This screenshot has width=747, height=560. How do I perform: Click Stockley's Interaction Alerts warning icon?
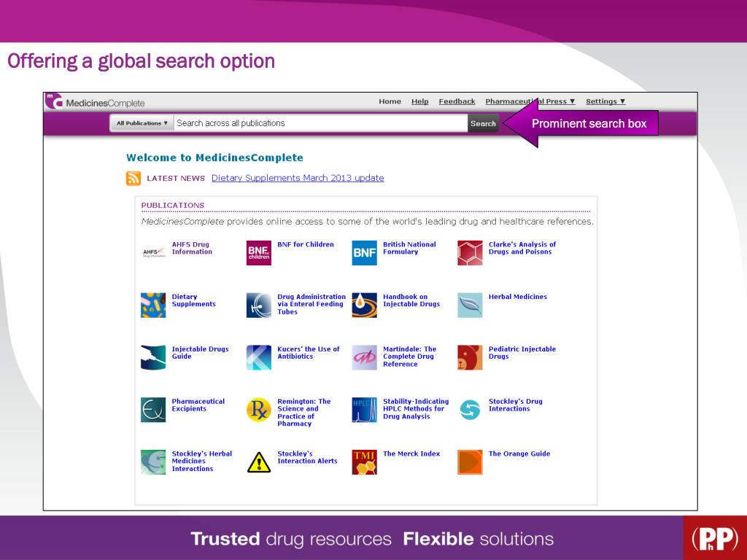pos(259,462)
